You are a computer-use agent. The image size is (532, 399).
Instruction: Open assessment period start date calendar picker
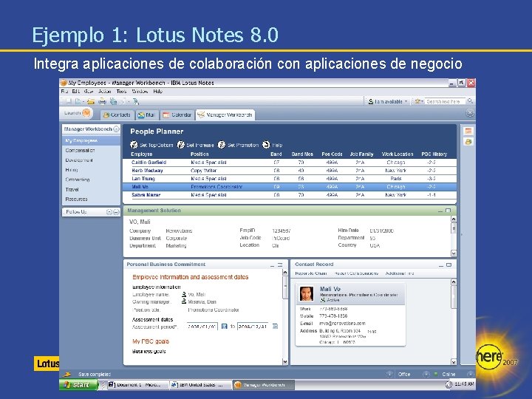coord(225,326)
